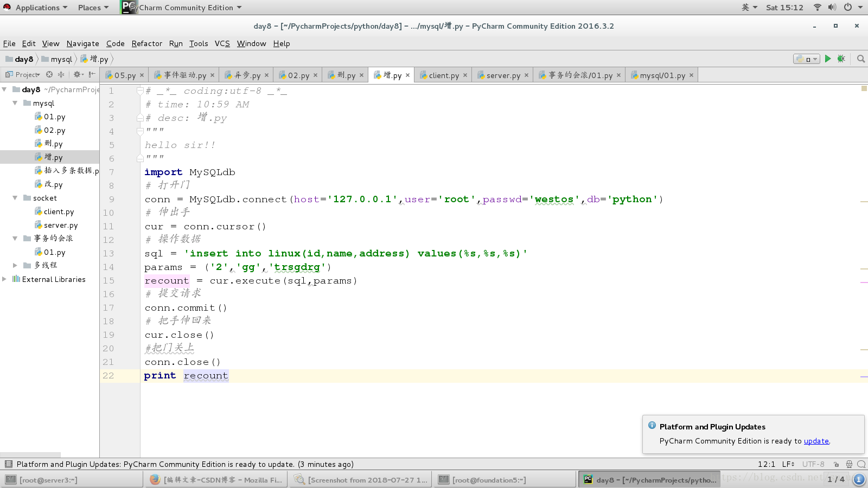Click the inspection status square above error stripe

[864, 88]
